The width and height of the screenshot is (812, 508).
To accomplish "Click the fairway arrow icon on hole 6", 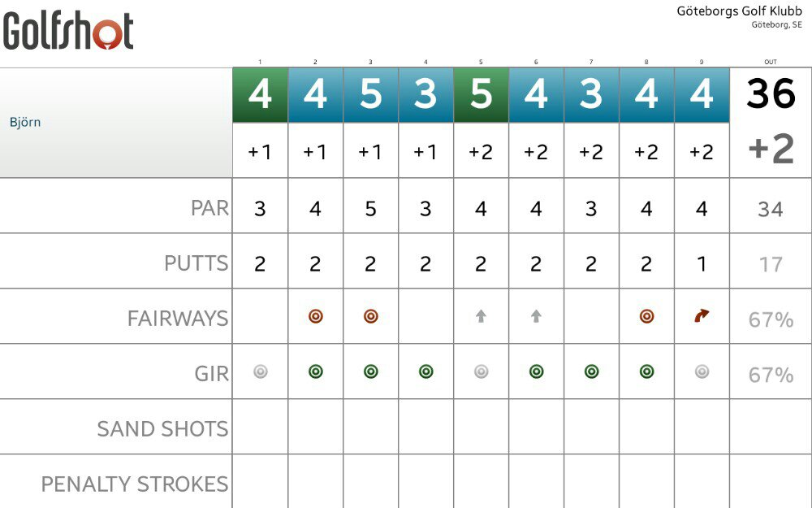I will 536,316.
